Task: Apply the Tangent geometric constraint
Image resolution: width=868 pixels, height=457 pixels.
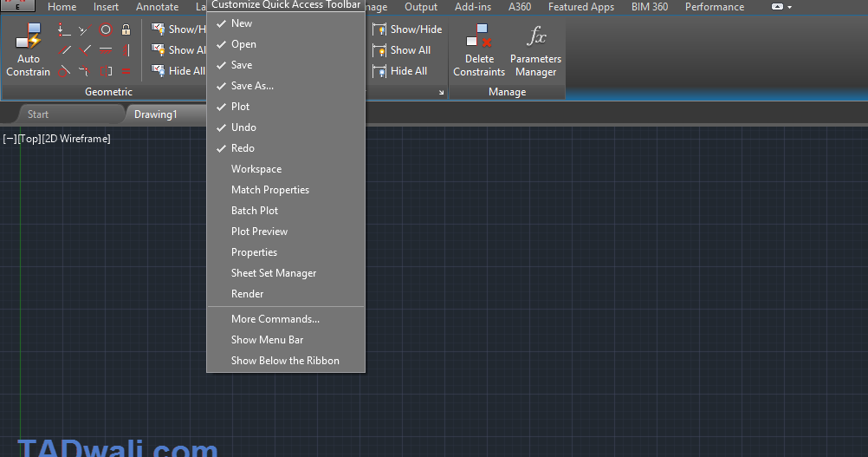Action: coord(64,71)
